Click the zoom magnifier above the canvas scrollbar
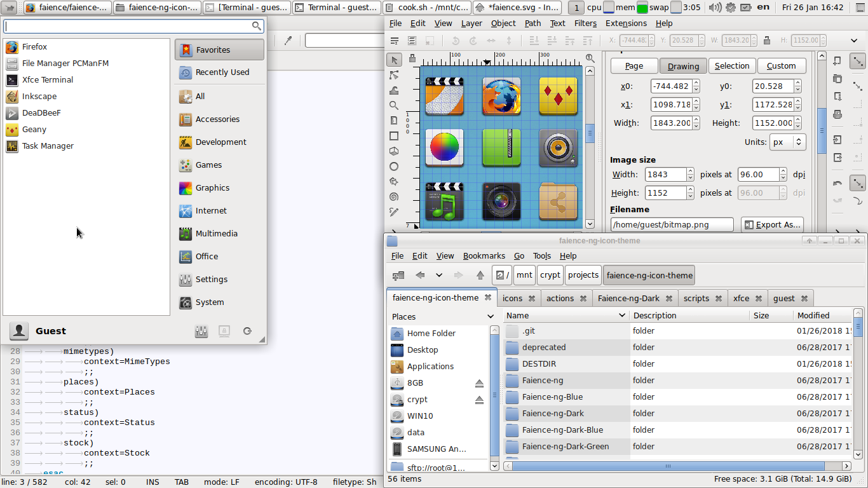868x488 pixels. point(590,58)
